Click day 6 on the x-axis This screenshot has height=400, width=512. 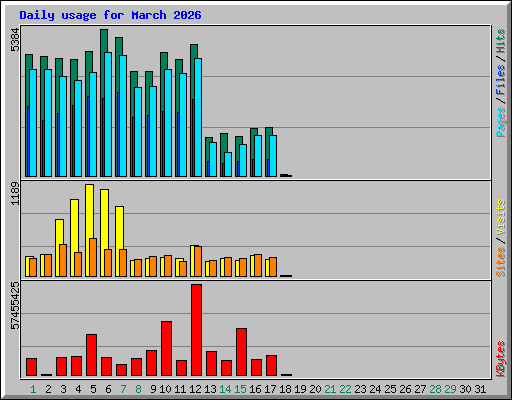pos(108,389)
